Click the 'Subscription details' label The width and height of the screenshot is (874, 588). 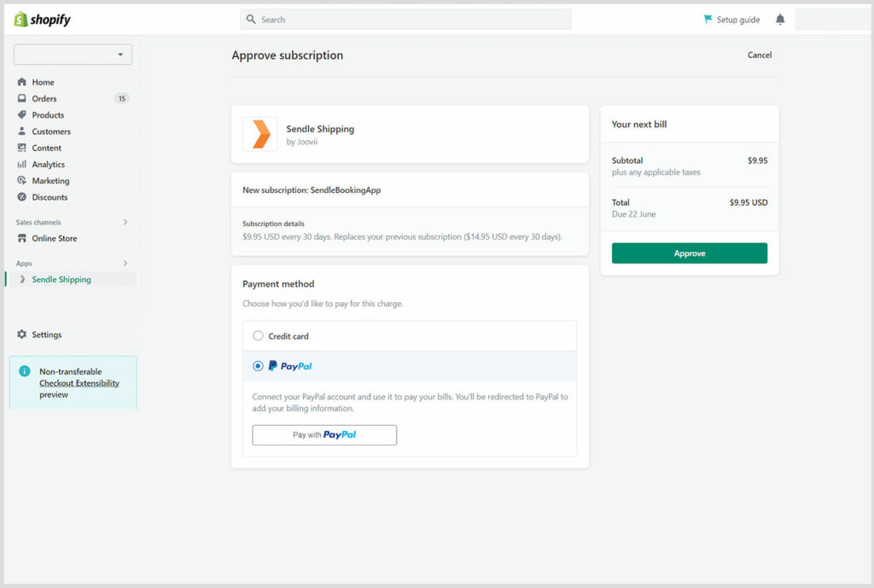(x=273, y=224)
